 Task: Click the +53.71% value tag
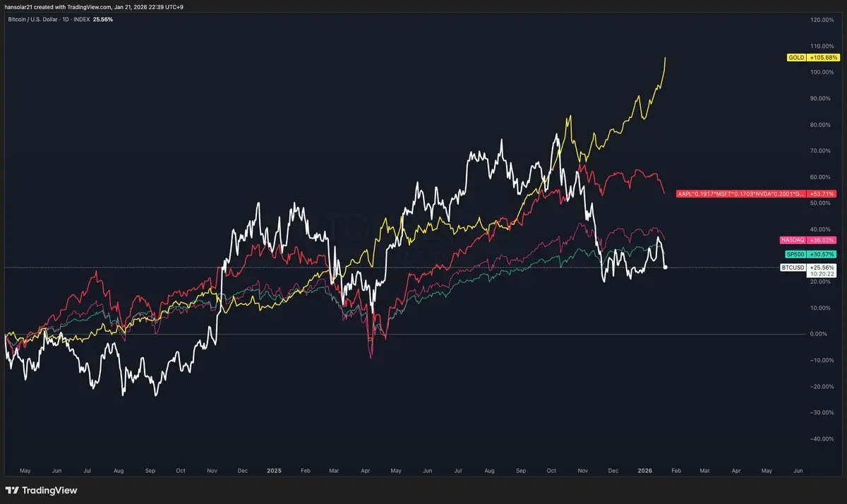(821, 193)
